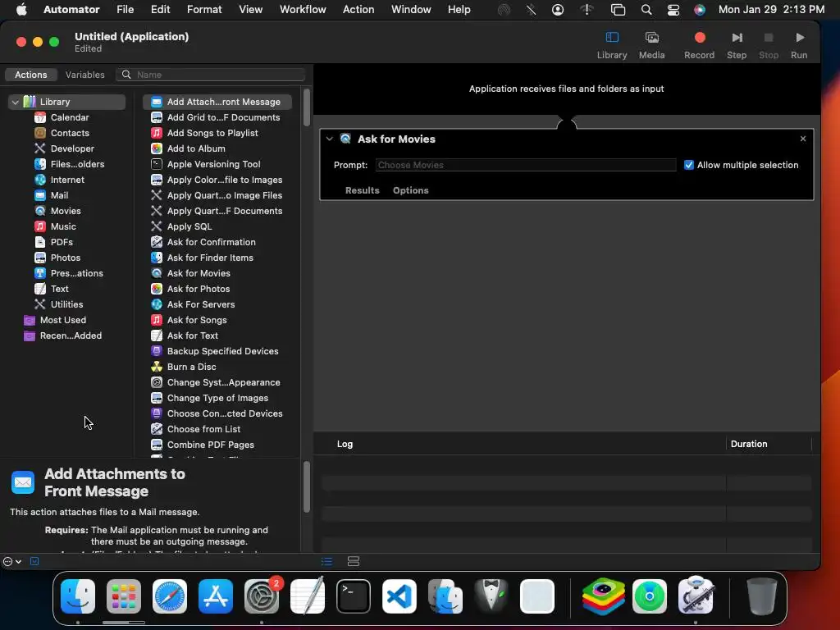Show the log list view
840x630 pixels.
coord(326,561)
